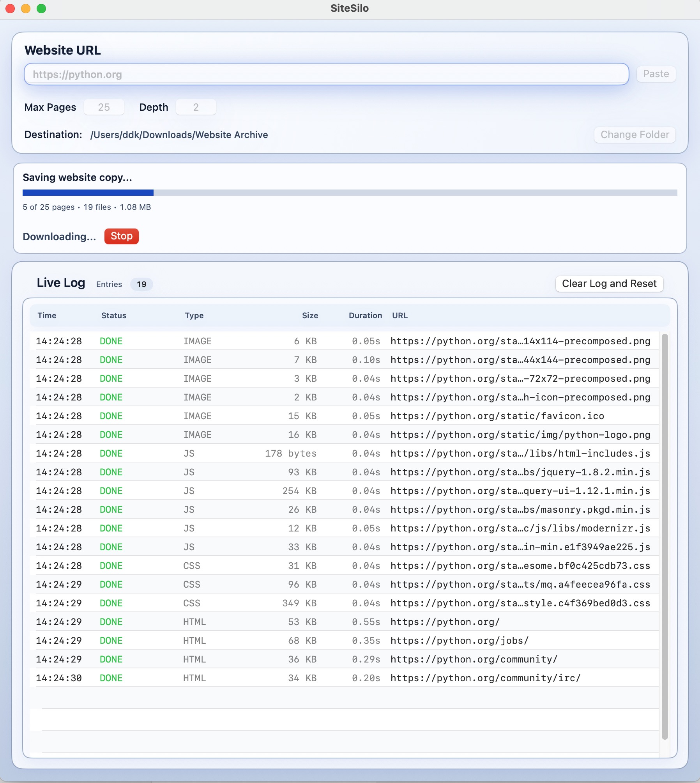Select the query-ui-1.12.1.min.js row
The height and width of the screenshot is (783, 700).
344,491
